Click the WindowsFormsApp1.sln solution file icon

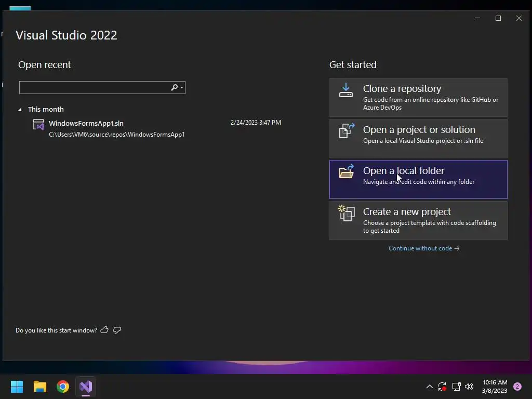tap(38, 125)
